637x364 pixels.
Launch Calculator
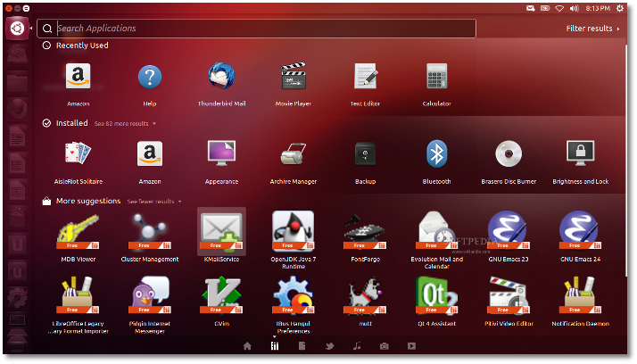(x=437, y=77)
